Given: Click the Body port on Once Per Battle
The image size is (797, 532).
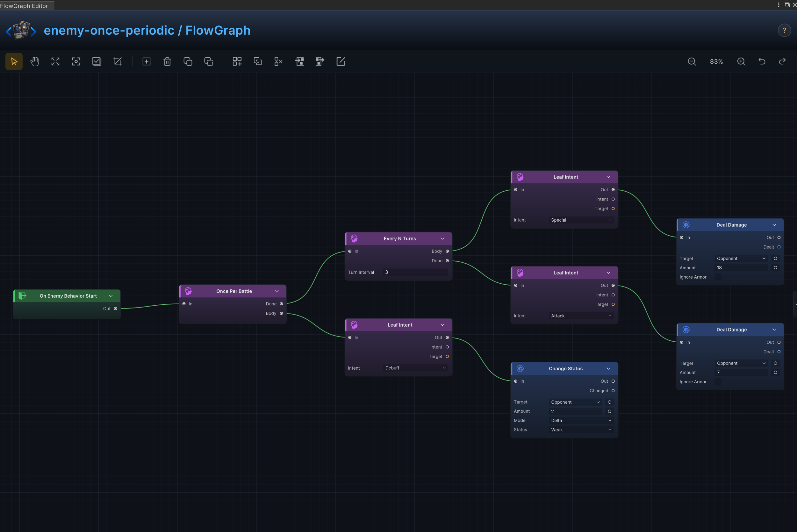Looking at the screenshot, I should click(281, 313).
